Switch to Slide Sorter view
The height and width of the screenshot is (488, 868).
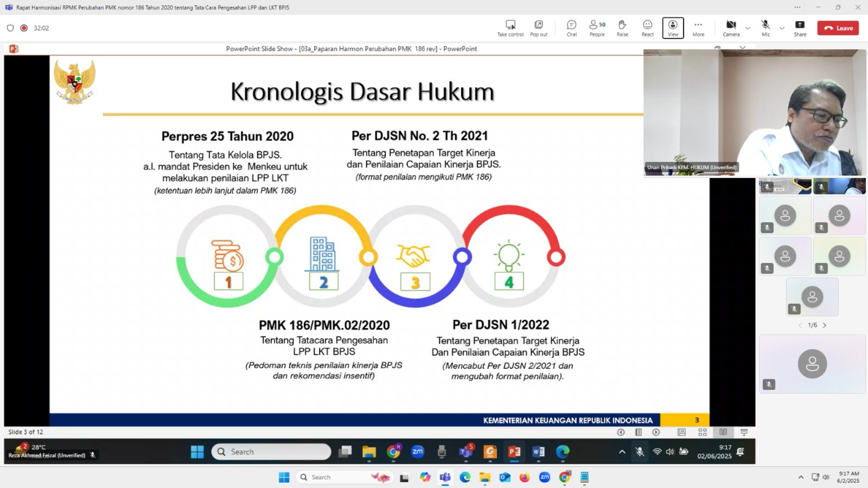[703, 432]
